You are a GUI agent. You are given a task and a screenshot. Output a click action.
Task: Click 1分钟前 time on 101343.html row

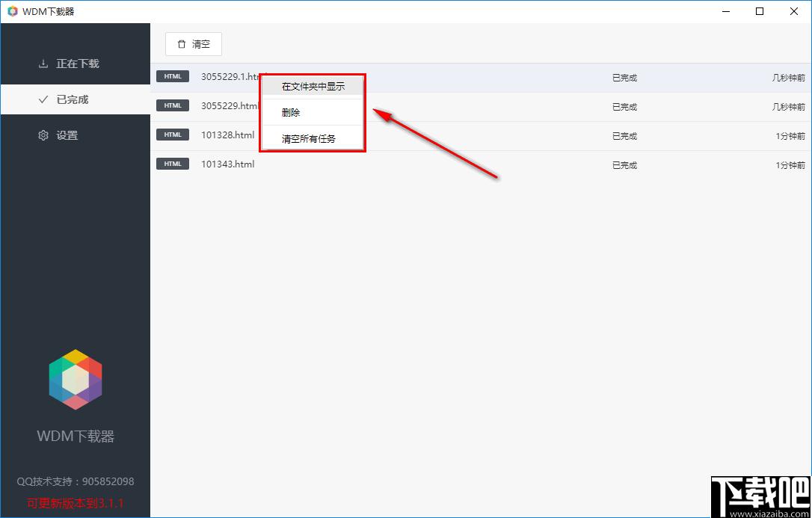click(790, 166)
